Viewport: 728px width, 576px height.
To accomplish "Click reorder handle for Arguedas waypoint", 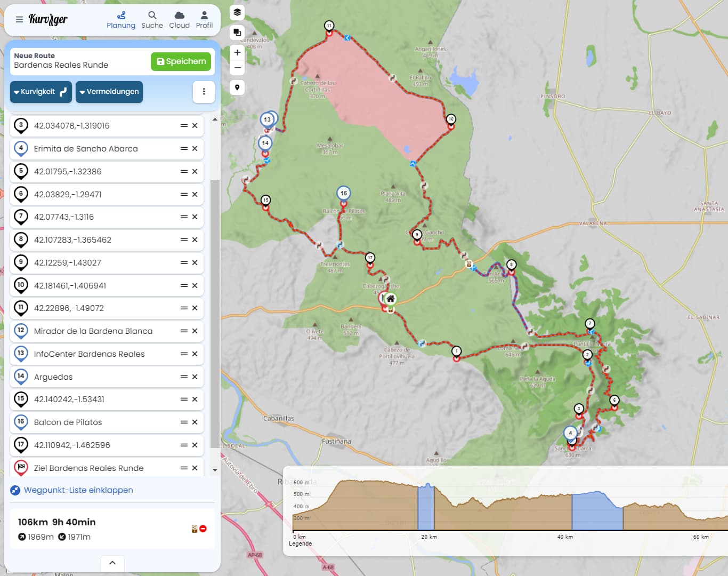I will tap(184, 377).
